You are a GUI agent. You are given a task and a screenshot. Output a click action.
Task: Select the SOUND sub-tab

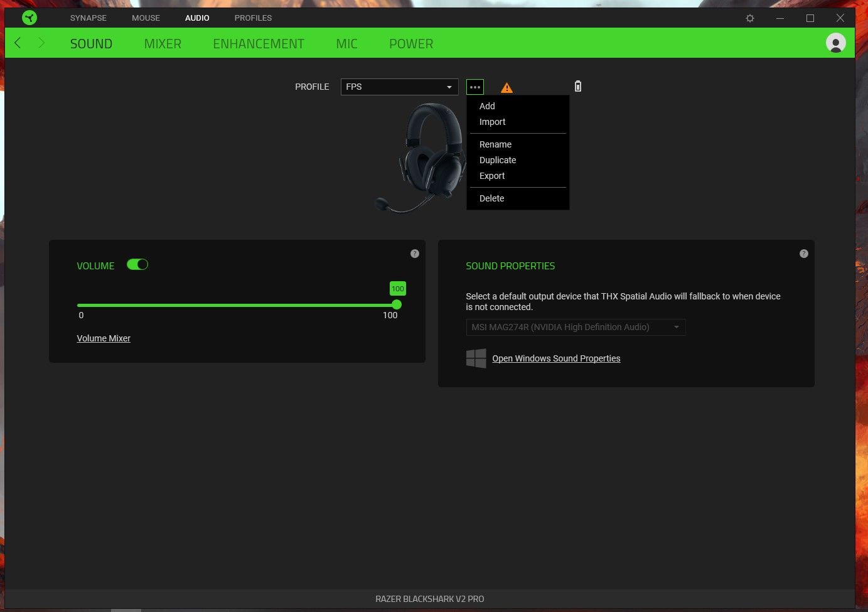coord(91,44)
